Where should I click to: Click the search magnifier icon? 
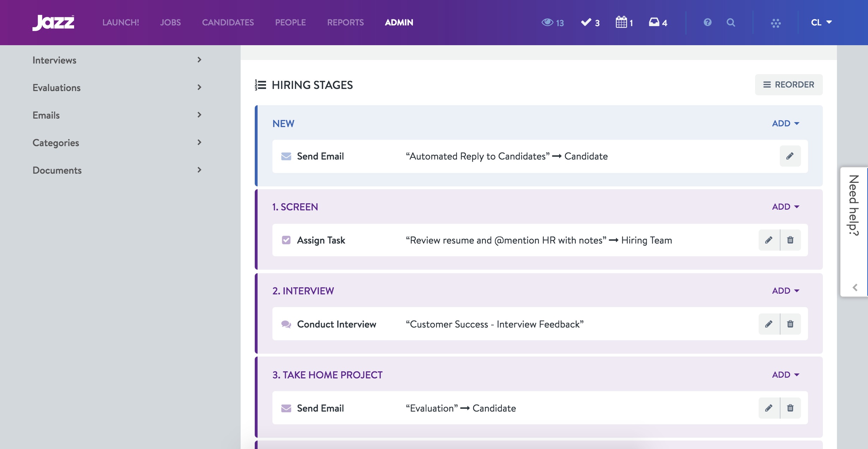click(x=731, y=23)
